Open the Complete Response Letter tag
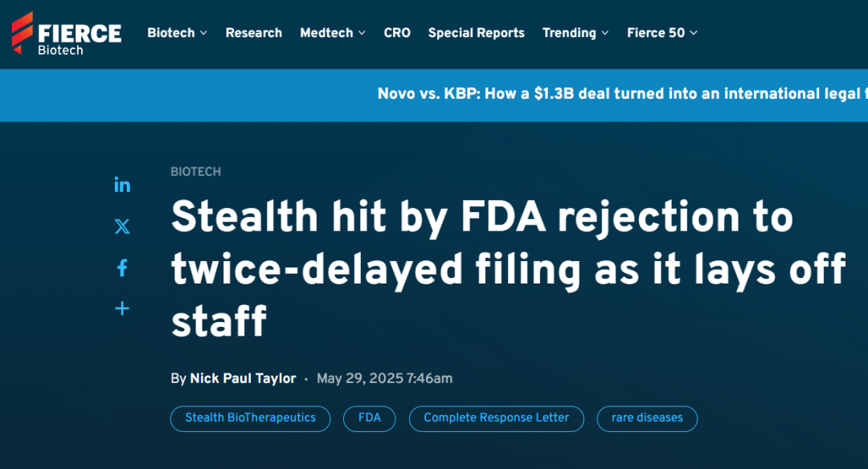The image size is (868, 469). pos(496,418)
